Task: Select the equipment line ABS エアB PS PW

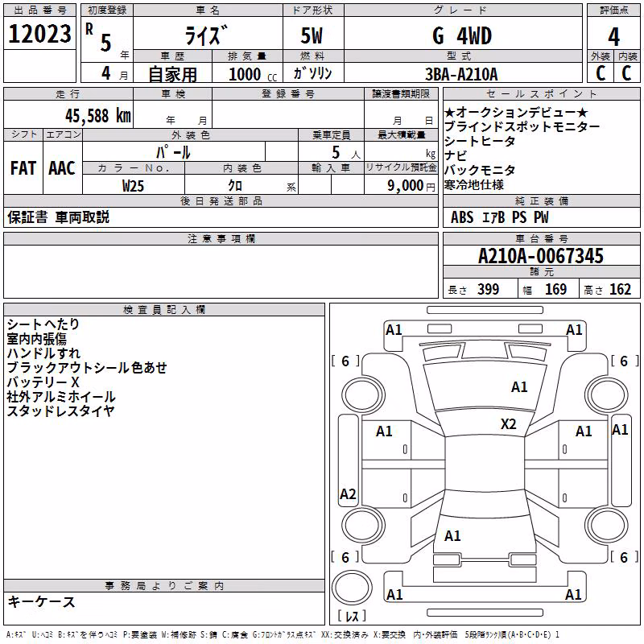Action: [499, 217]
